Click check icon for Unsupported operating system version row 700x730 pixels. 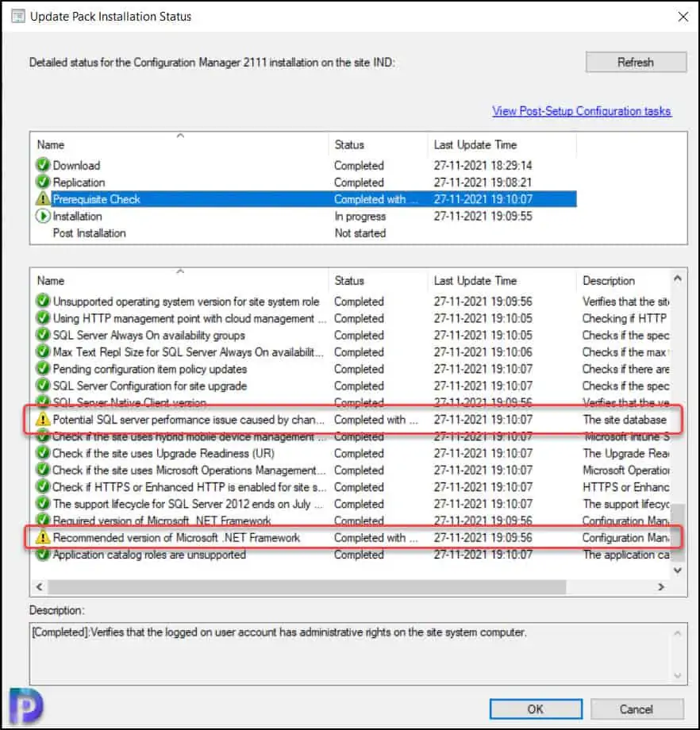coord(43,302)
